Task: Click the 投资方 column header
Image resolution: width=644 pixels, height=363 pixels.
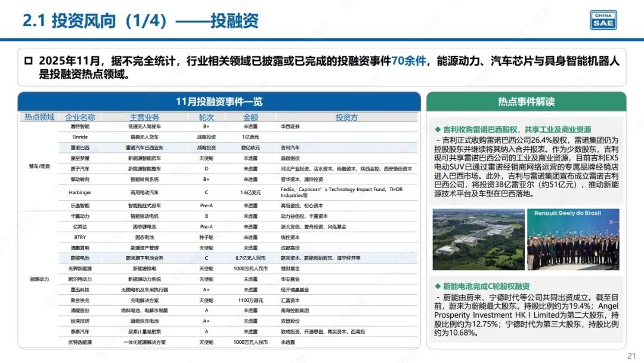Action: (x=346, y=117)
